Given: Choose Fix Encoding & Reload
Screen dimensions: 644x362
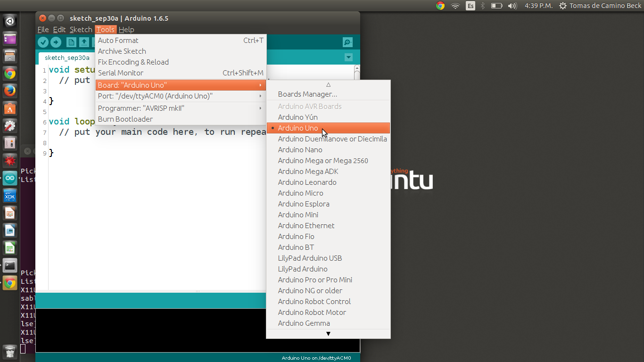Looking at the screenshot, I should click(181, 62).
